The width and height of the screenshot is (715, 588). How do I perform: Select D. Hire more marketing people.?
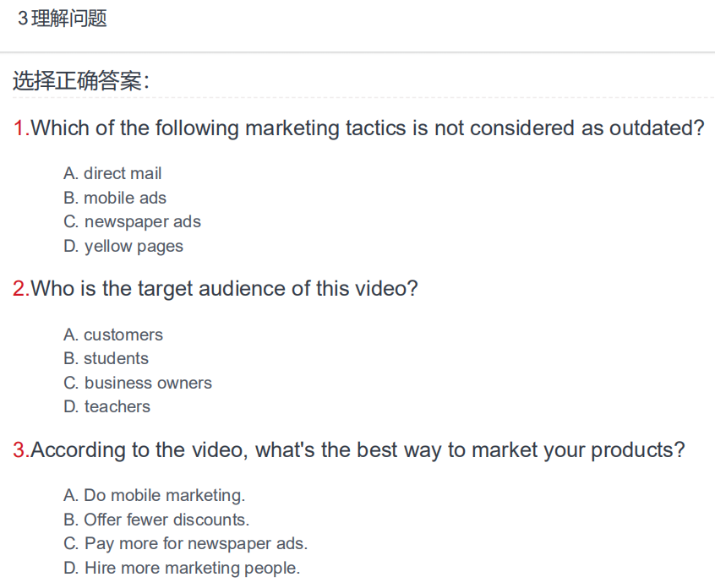[182, 568]
